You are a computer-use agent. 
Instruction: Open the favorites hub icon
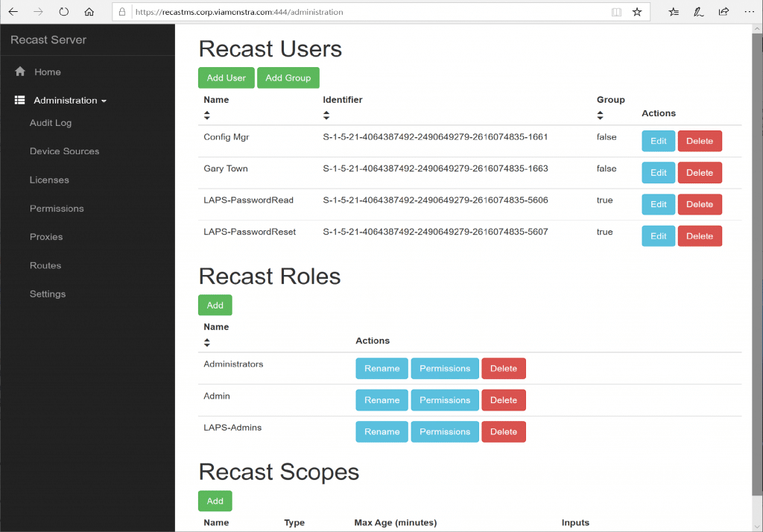click(674, 12)
